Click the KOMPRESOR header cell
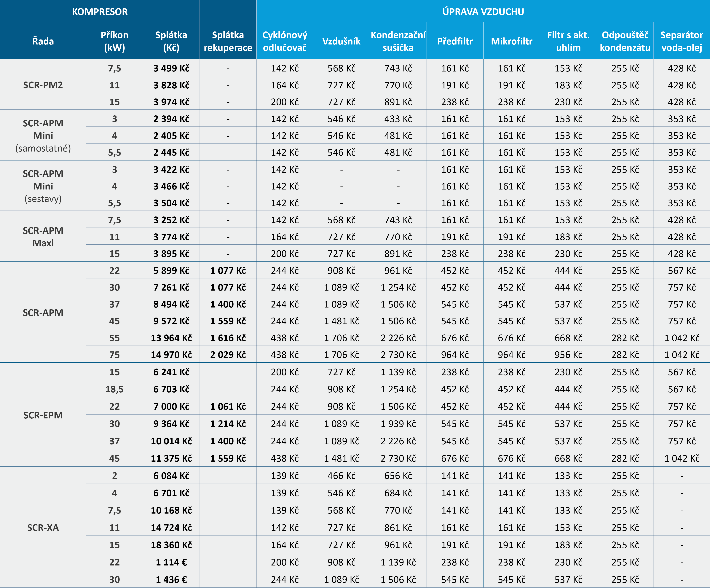Viewport: 710px width, 588px height. [100, 12]
